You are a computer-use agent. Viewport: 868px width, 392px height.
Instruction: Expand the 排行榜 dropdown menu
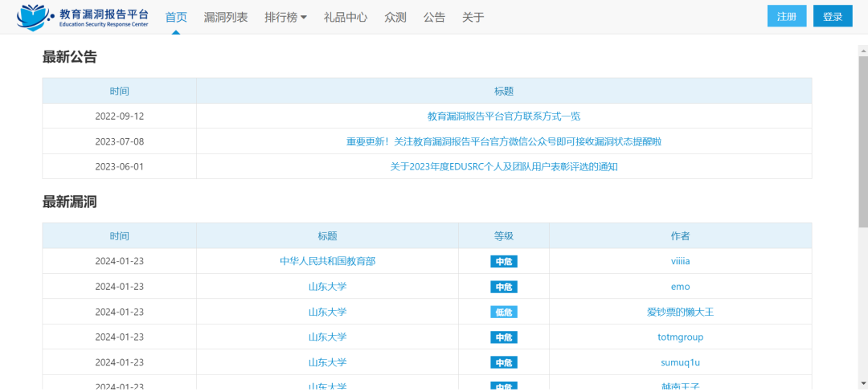click(x=285, y=17)
